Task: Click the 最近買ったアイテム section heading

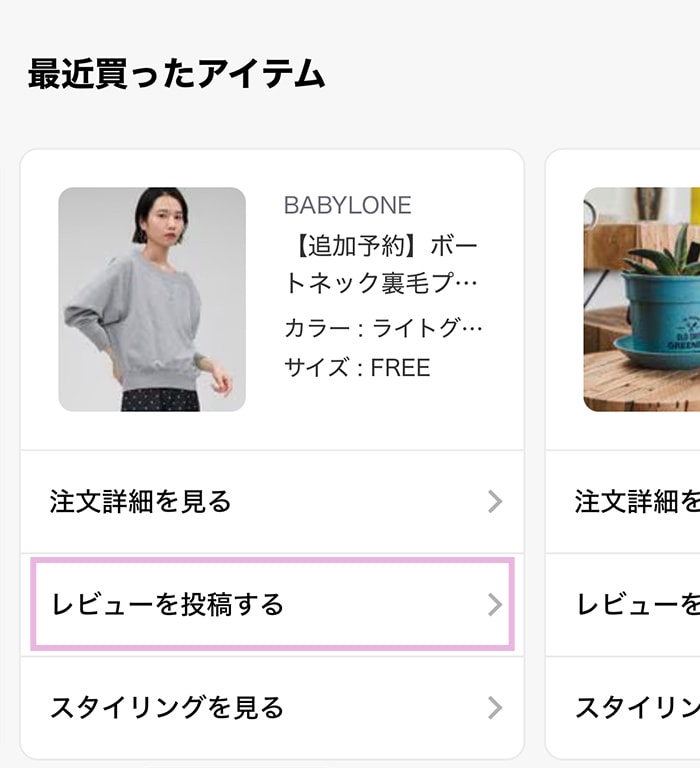Action: point(176,74)
